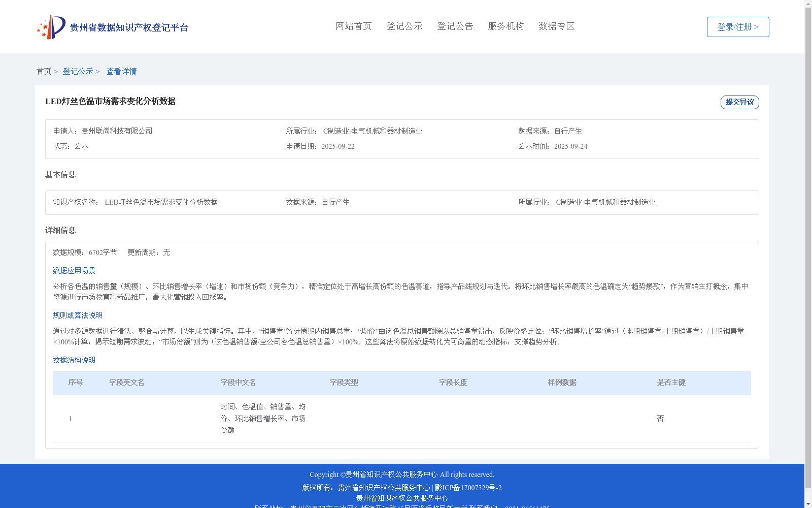Select top 所属行业 C制造业 value

coord(373,131)
